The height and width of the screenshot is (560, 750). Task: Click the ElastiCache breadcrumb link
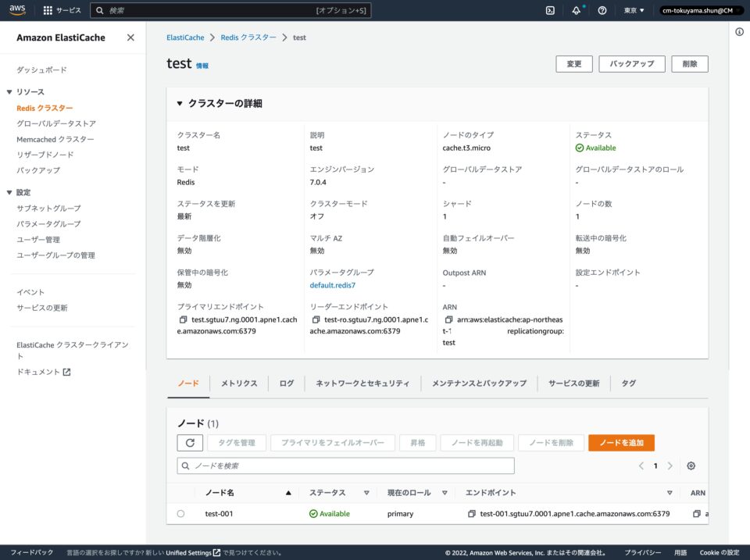tap(185, 37)
